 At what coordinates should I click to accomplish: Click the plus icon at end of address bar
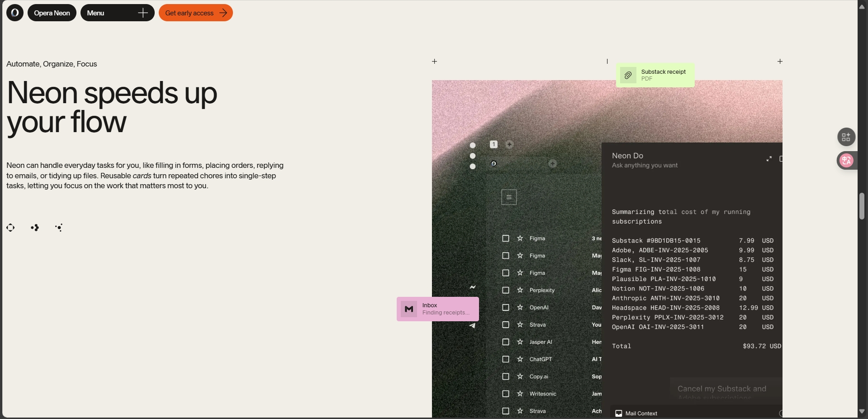[553, 164]
